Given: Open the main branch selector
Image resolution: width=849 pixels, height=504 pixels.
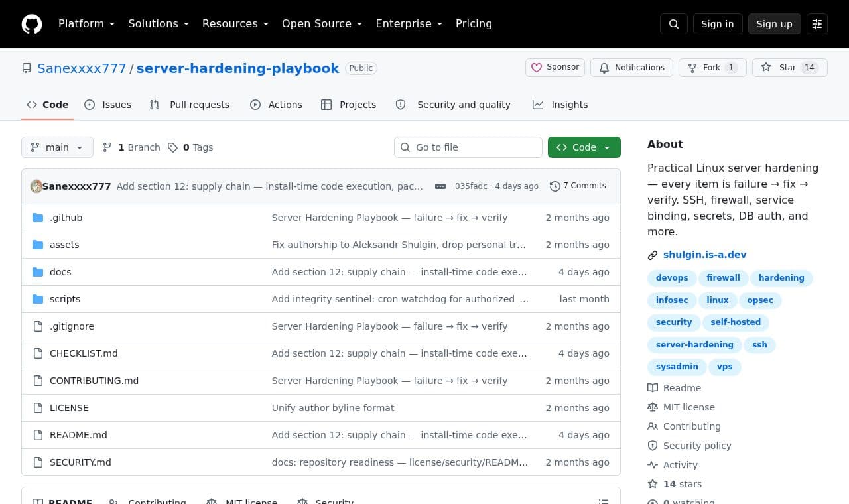Looking at the screenshot, I should click(x=57, y=147).
